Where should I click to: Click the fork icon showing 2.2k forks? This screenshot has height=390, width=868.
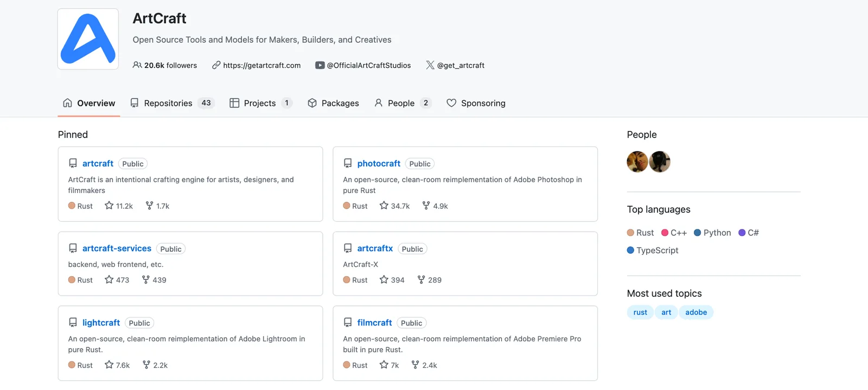146,365
